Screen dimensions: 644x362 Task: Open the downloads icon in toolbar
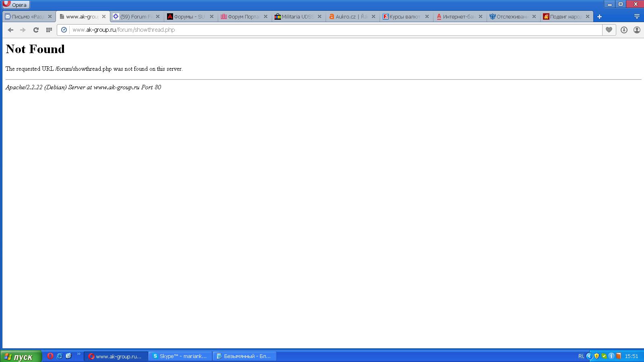coord(624,30)
